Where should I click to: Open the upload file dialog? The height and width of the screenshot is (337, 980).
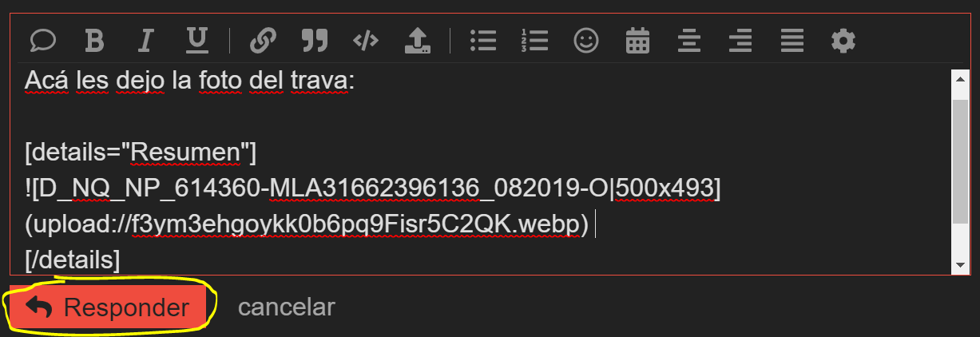tap(417, 40)
